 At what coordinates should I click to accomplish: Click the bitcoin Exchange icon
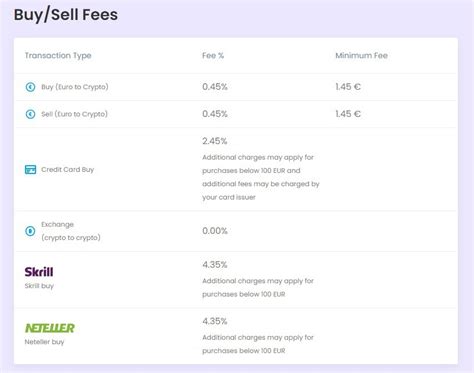[x=30, y=231]
